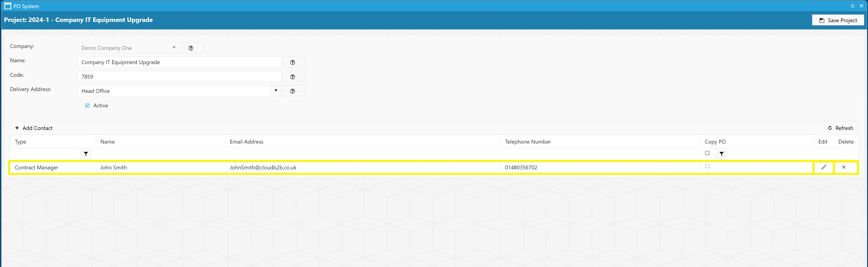
Task: Select the Contract Manager cell
Action: (x=53, y=167)
